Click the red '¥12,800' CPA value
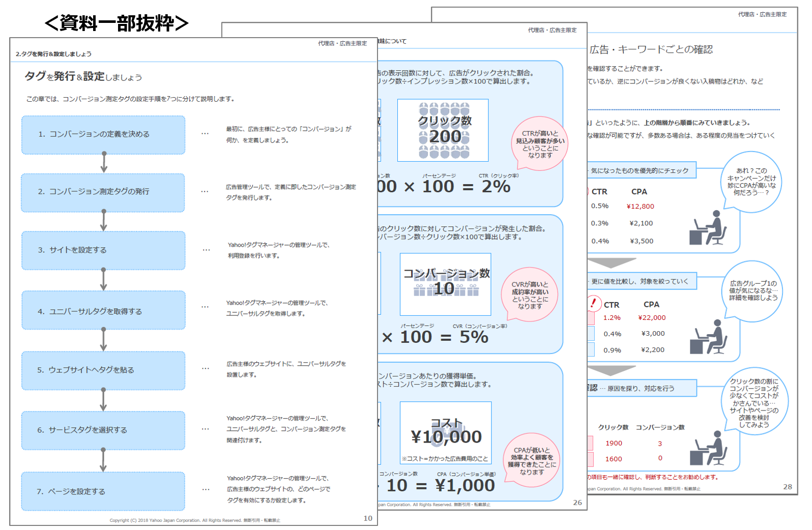Image resolution: width=812 pixels, height=530 pixels. (x=641, y=207)
